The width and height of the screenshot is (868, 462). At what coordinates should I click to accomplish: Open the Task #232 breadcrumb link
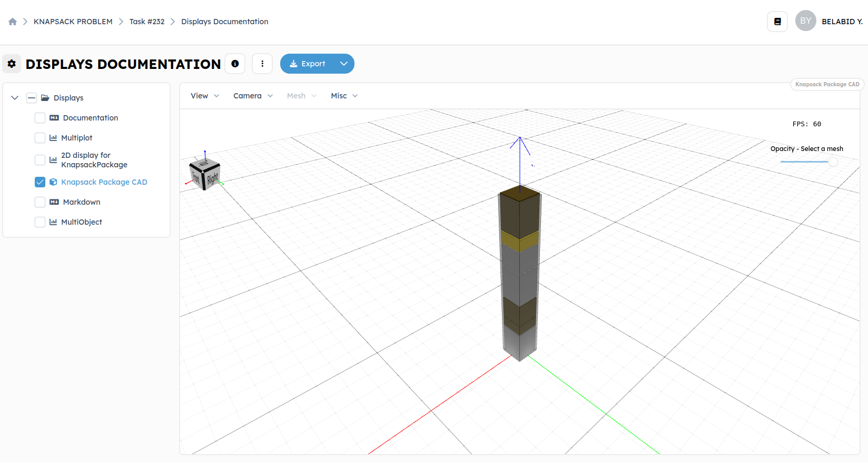pos(147,22)
